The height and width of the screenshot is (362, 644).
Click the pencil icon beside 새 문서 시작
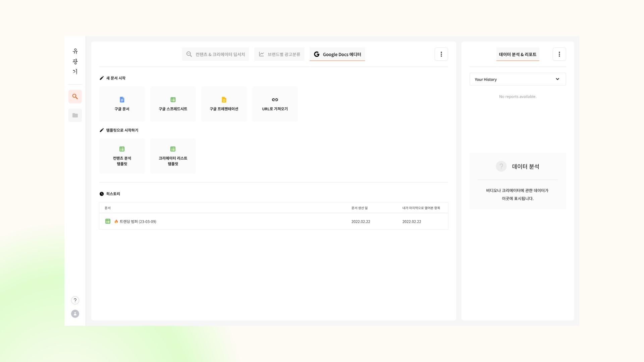click(x=102, y=78)
